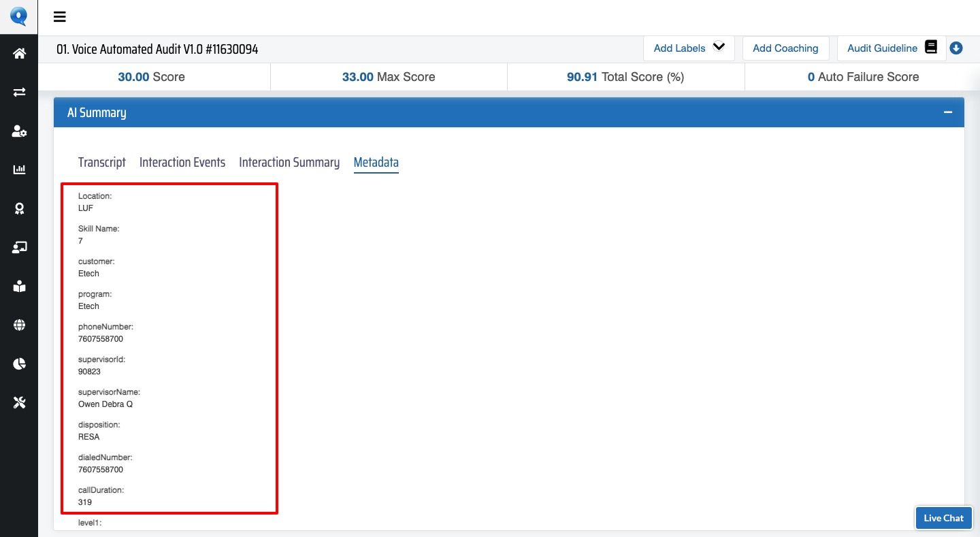The width and height of the screenshot is (980, 537).
Task: Switch to the Interaction Events tab
Action: click(x=182, y=163)
